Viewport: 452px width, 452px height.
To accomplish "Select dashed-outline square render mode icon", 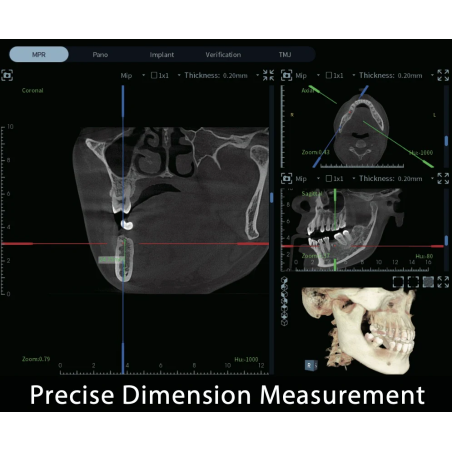I will (x=413, y=282).
